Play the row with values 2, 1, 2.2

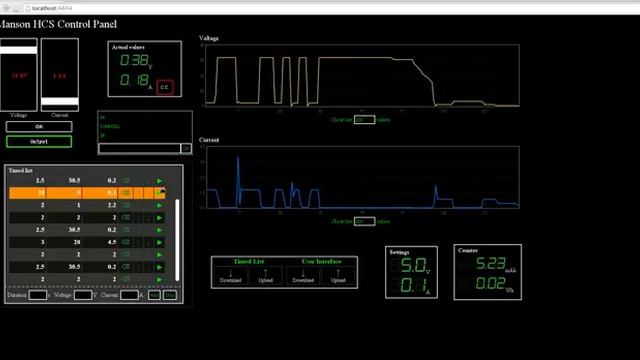tap(160, 205)
